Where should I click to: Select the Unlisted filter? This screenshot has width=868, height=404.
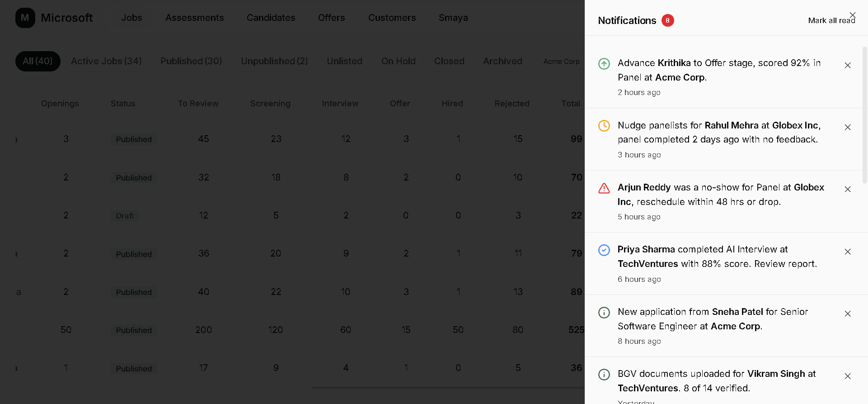click(x=344, y=61)
